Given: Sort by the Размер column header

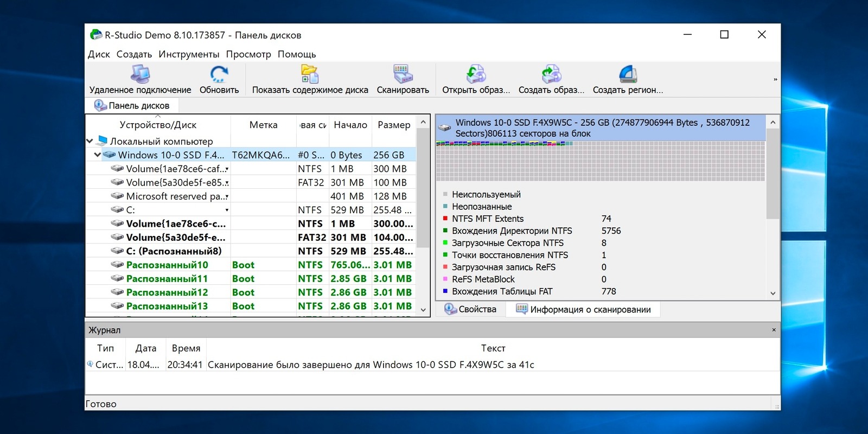Looking at the screenshot, I should pos(394,125).
